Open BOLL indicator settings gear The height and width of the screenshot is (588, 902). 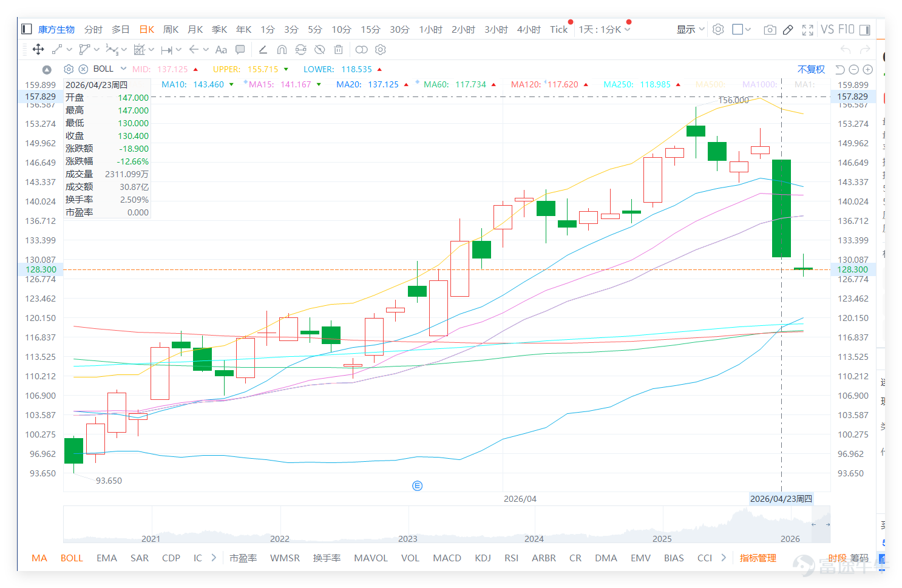pyautogui.click(x=69, y=69)
